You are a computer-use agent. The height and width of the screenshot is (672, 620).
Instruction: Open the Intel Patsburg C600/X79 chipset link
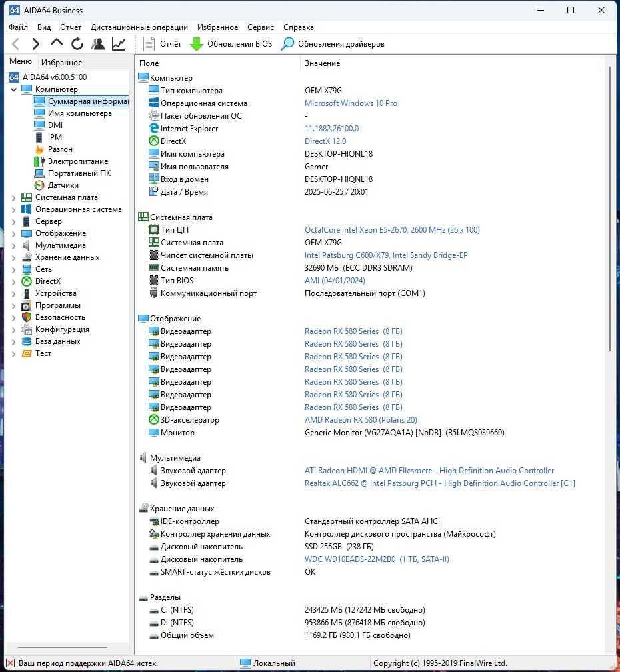tap(386, 255)
